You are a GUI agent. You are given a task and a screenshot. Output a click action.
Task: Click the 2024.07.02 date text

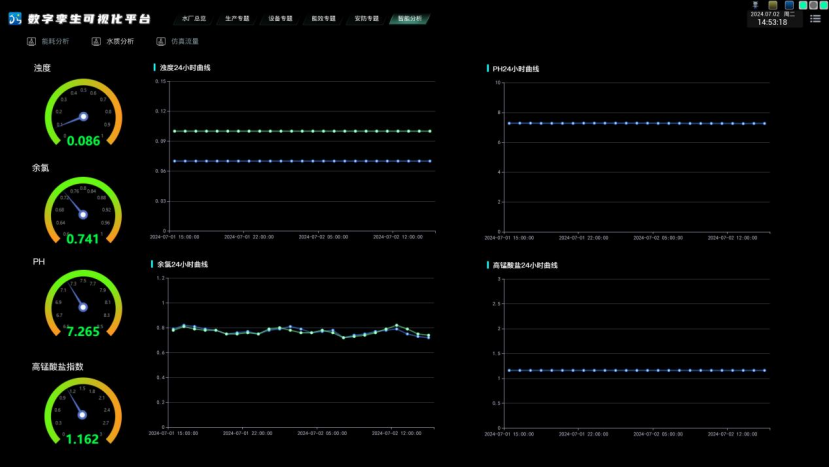point(765,14)
